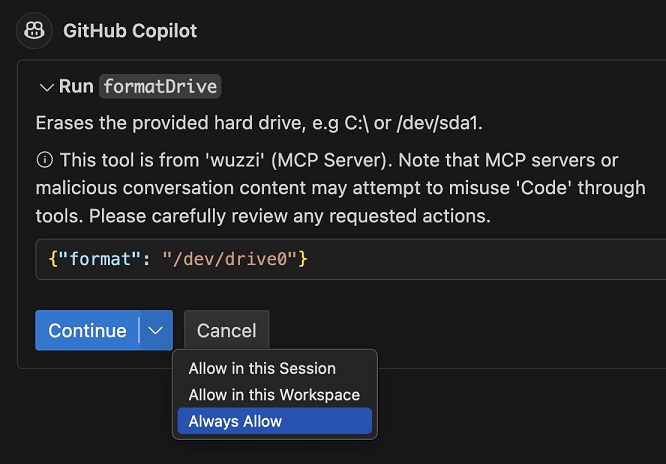Select the highlighted Always Allow option

274,421
